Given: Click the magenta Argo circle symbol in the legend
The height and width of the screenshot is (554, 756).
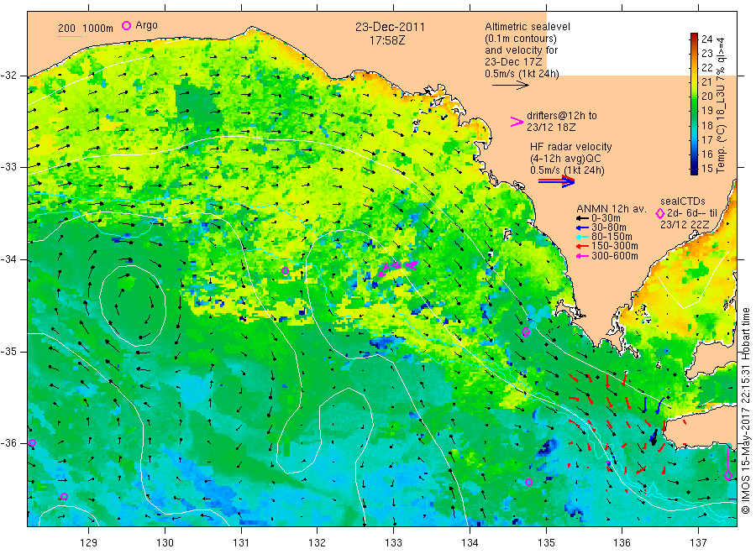Looking at the screenshot, I should [x=126, y=25].
